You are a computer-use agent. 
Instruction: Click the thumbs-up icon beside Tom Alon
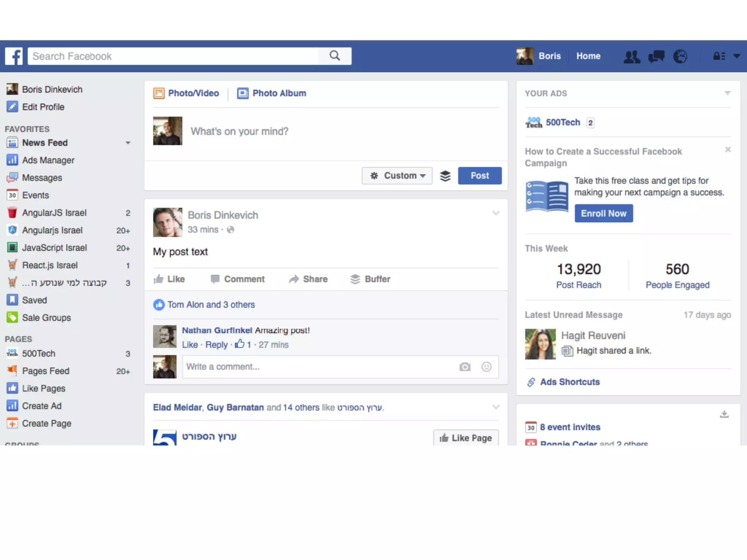(x=159, y=305)
